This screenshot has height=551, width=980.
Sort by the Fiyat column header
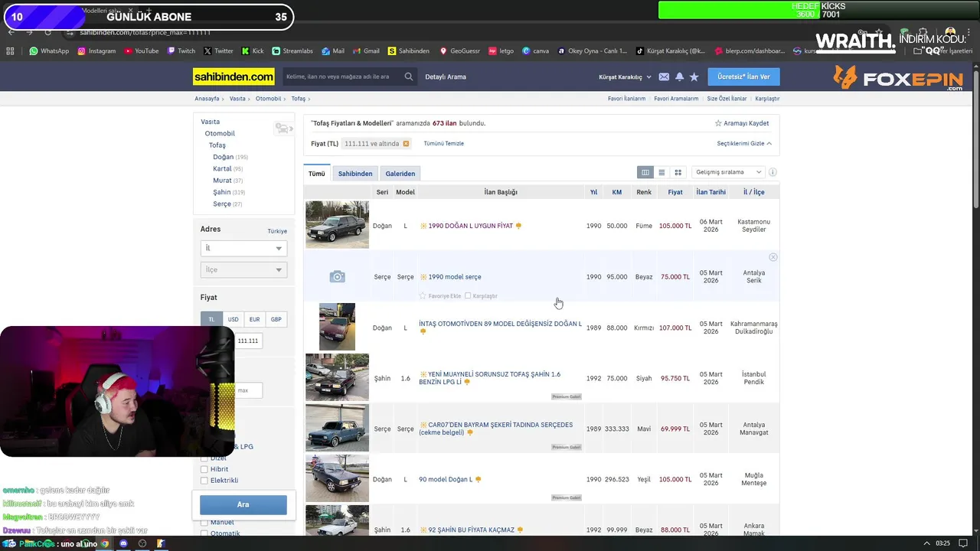[675, 192]
